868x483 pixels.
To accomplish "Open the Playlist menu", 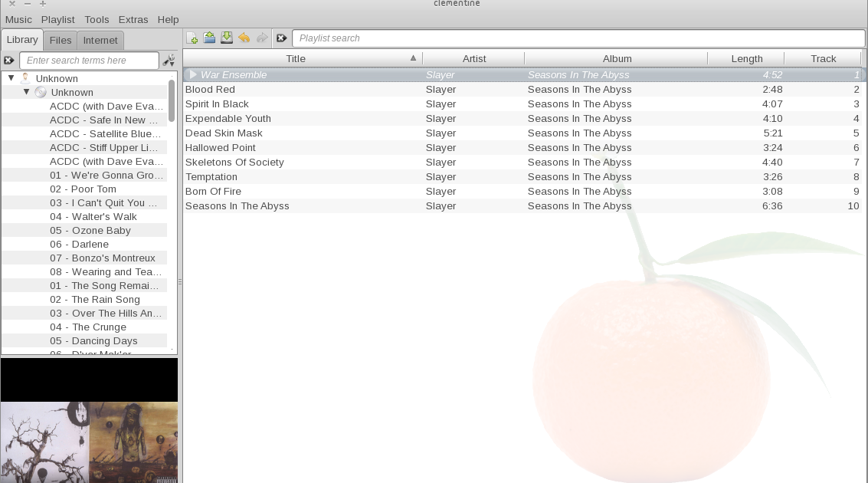I will coord(58,19).
